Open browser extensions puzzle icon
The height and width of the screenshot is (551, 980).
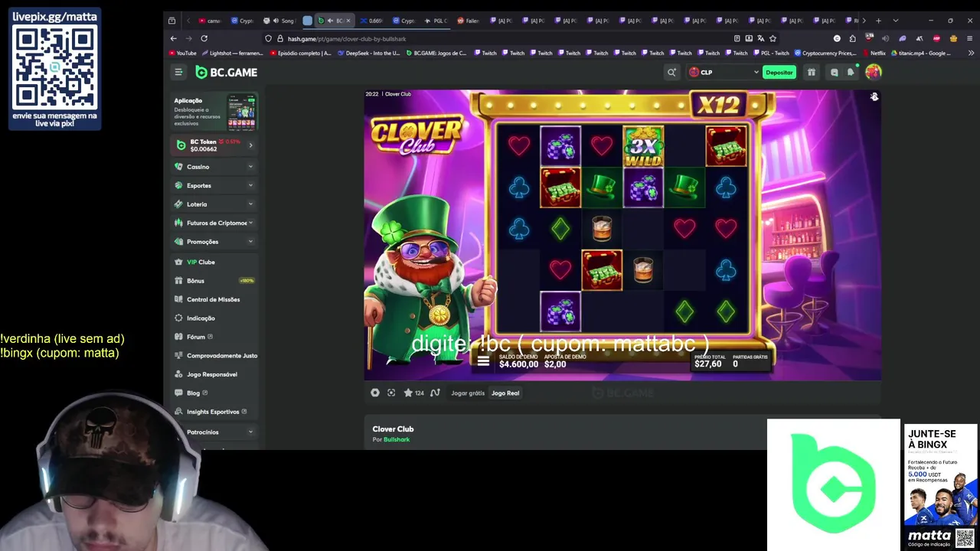point(853,38)
